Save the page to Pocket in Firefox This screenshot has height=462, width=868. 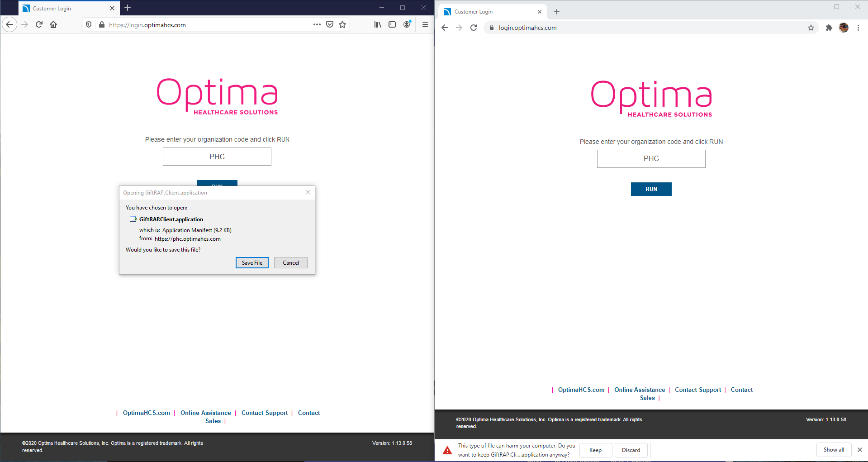pyautogui.click(x=330, y=24)
